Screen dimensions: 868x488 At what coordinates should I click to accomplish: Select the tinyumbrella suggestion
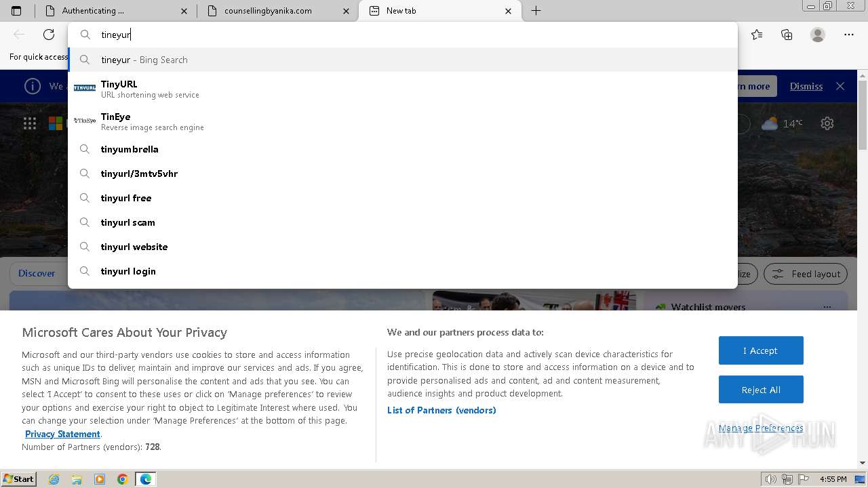click(x=402, y=149)
